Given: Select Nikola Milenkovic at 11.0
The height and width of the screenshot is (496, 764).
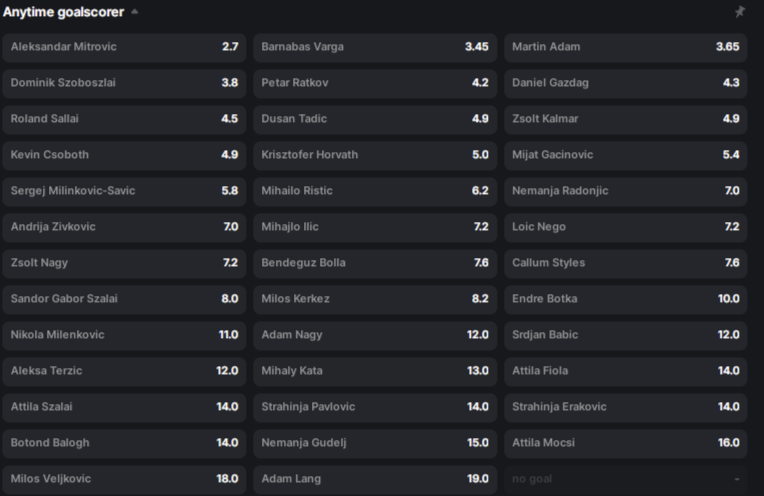Looking at the screenshot, I should point(124,335).
